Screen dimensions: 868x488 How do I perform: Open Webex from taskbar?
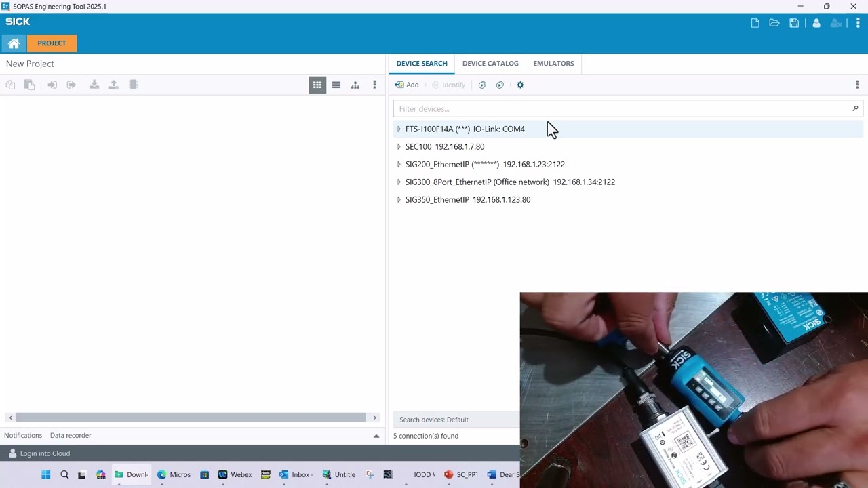235,474
